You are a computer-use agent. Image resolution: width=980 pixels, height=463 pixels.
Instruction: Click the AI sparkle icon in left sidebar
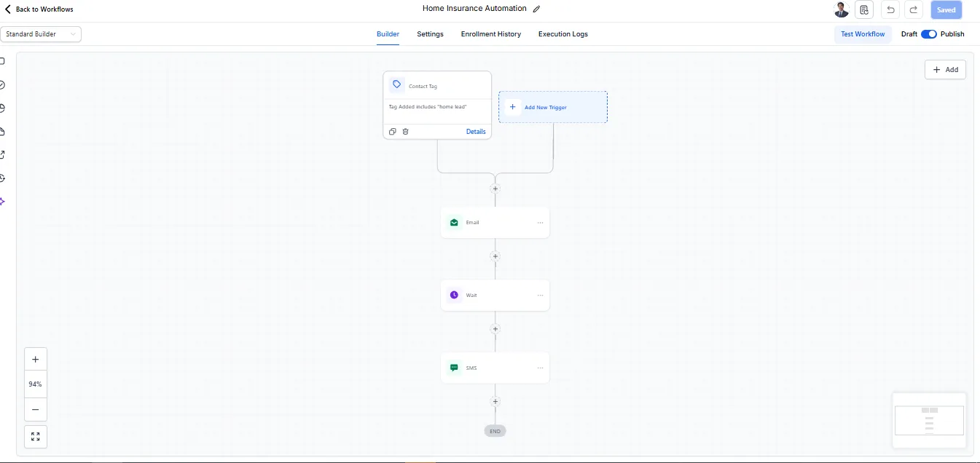tap(2, 202)
